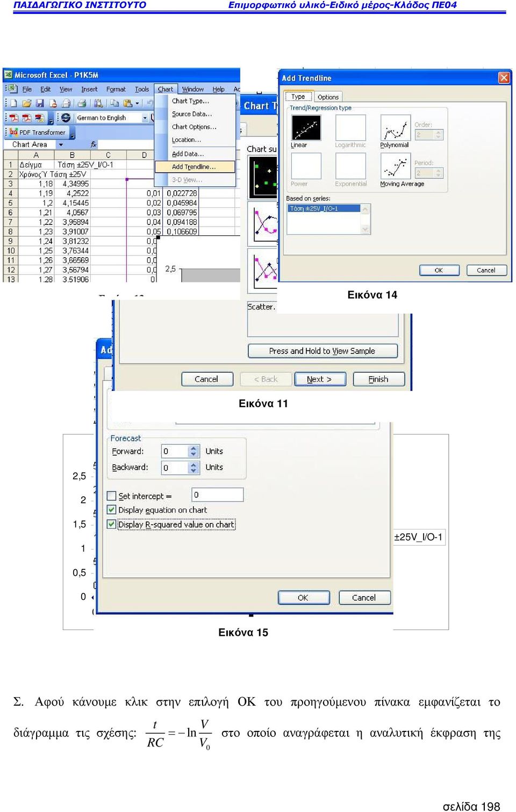The image size is (516, 812).
Task: Choose Add Trendline from Chart menu
Action: point(195,166)
